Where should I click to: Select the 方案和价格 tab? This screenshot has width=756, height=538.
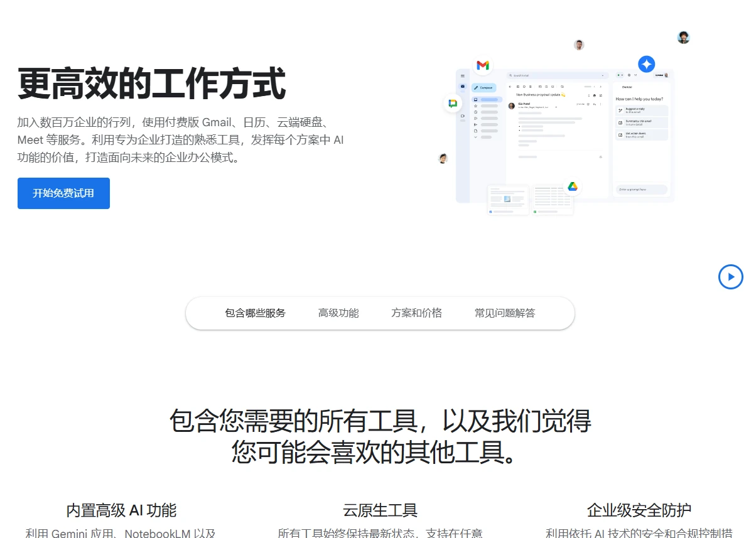[416, 313]
